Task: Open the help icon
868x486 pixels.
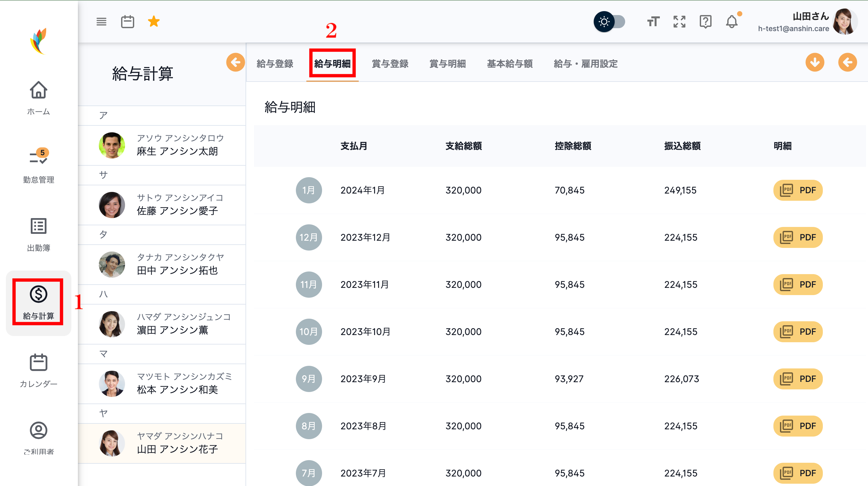Action: (x=706, y=21)
